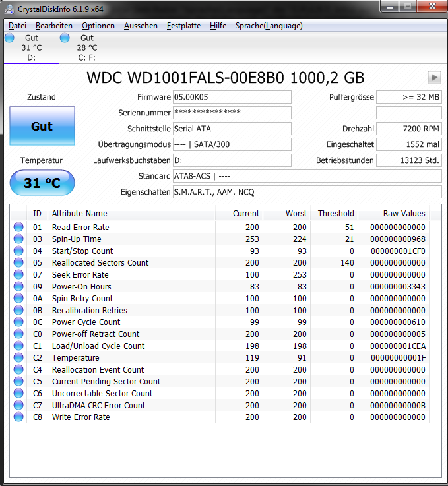This screenshot has height=486, width=448.
Task: Click the ID column header
Action: (x=37, y=213)
